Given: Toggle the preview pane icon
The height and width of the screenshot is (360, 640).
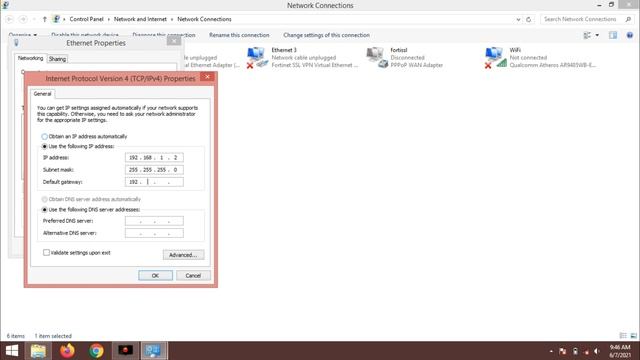Looking at the screenshot, I should 613,36.
